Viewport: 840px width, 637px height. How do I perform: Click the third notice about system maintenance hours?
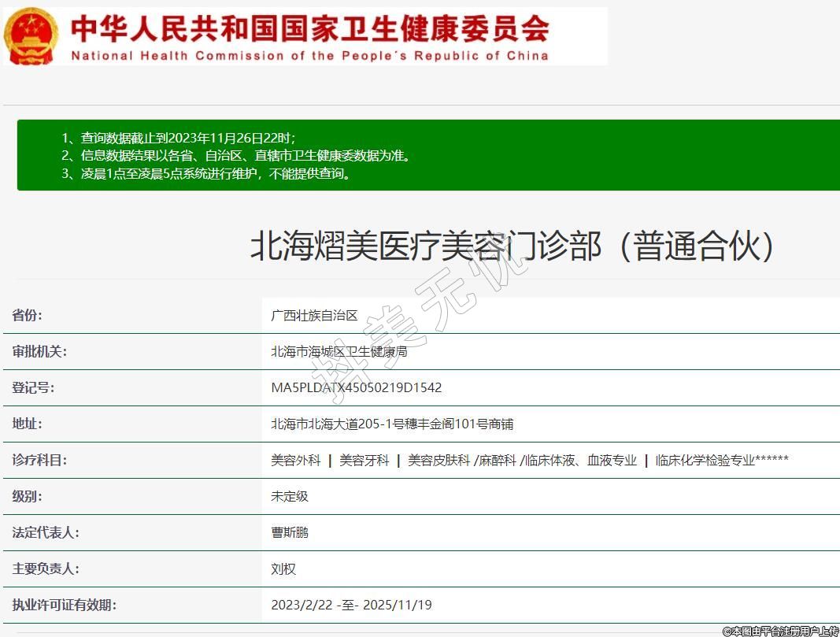206,174
